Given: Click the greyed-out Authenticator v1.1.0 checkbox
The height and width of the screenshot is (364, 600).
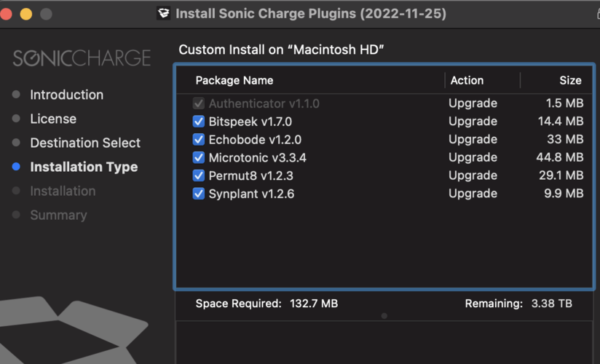Looking at the screenshot, I should coord(199,103).
